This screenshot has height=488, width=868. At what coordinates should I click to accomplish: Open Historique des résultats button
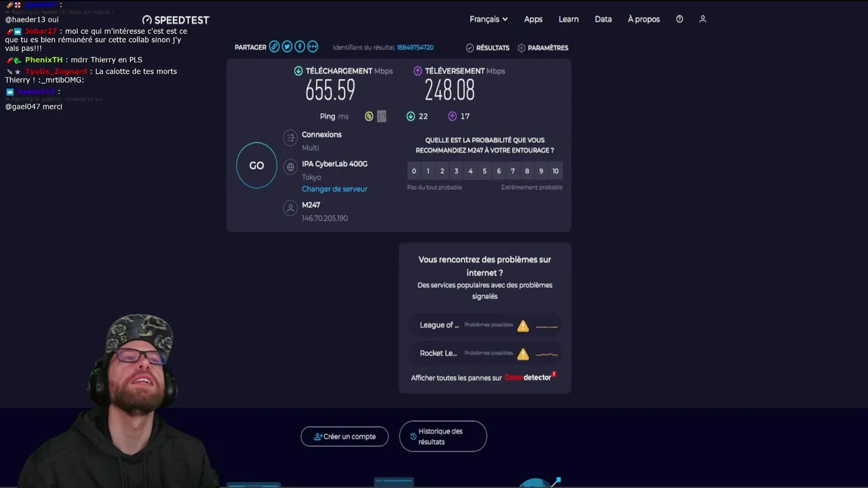click(443, 436)
